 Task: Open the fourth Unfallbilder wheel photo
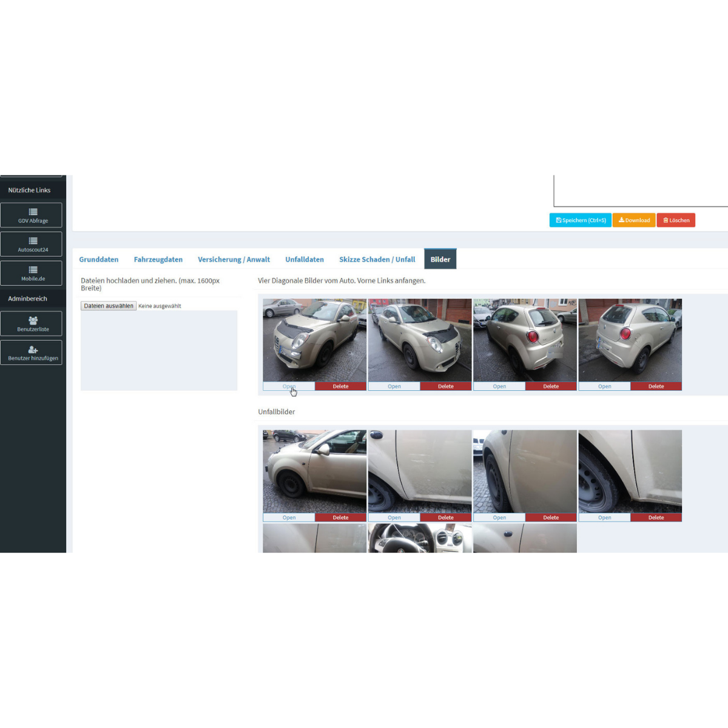pos(604,517)
